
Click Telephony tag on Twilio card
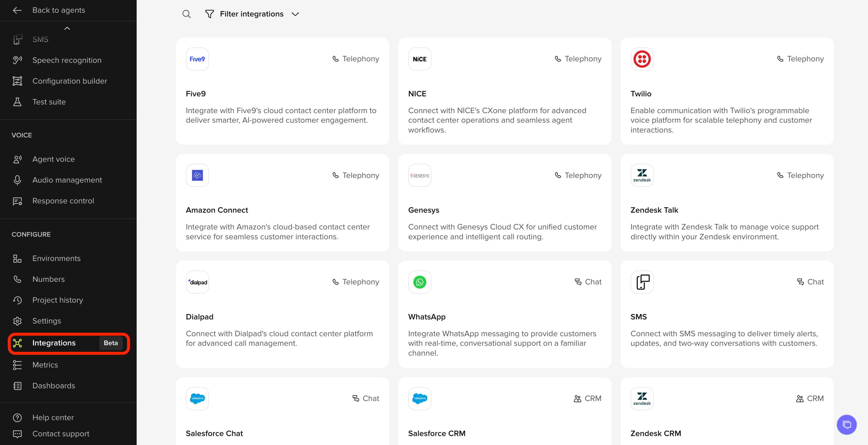(800, 59)
